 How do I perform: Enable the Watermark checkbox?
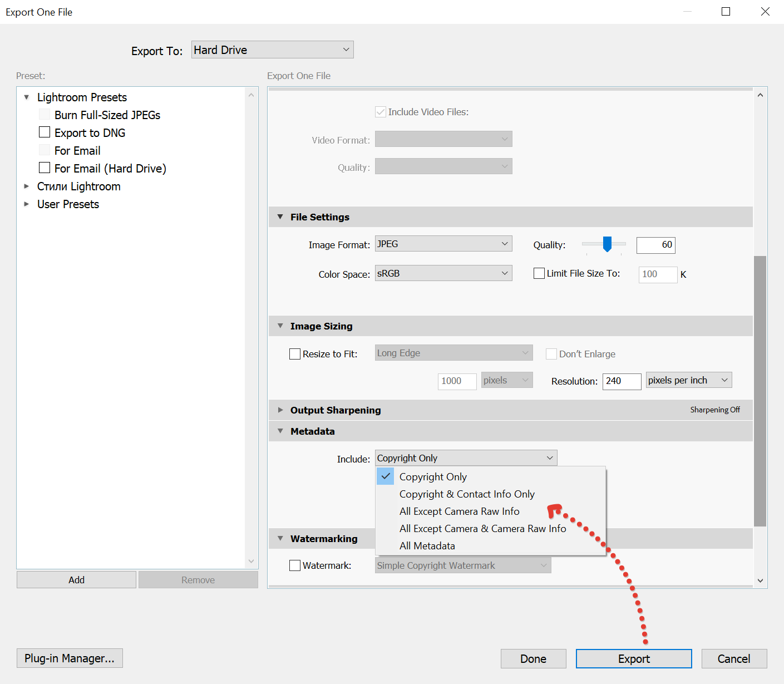pyautogui.click(x=295, y=565)
